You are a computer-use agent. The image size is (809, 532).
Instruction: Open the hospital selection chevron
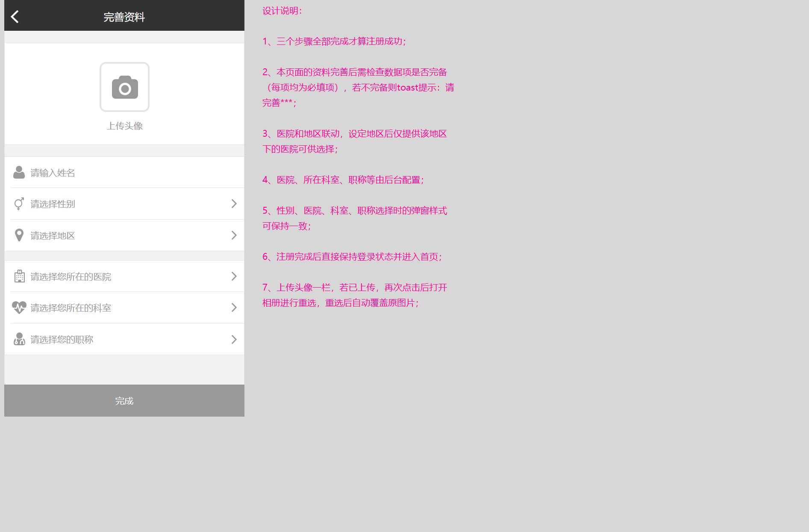coord(234,276)
